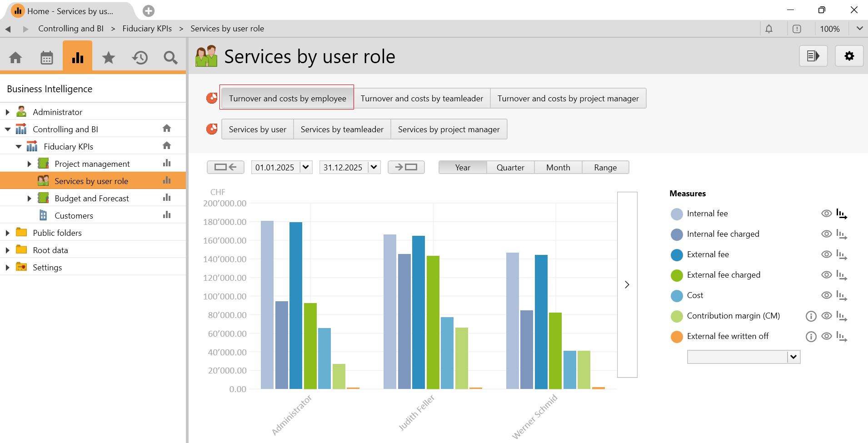Open the history clock icon
The width and height of the screenshot is (868, 443).
(x=140, y=58)
